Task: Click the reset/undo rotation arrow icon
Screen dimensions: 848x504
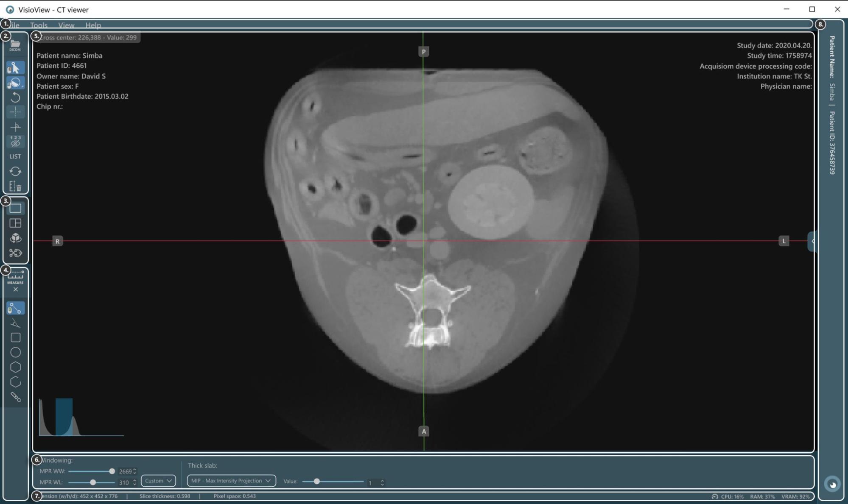Action: pos(15,97)
